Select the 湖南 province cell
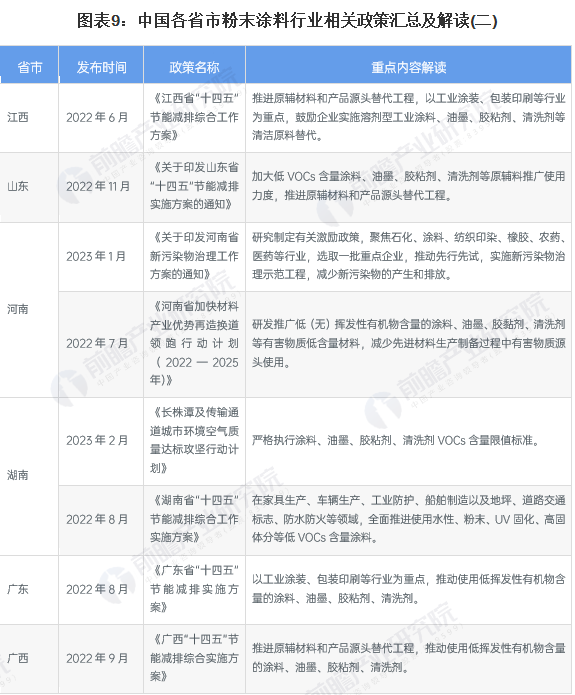Image resolution: width=575 pixels, height=695 pixels. (18, 475)
